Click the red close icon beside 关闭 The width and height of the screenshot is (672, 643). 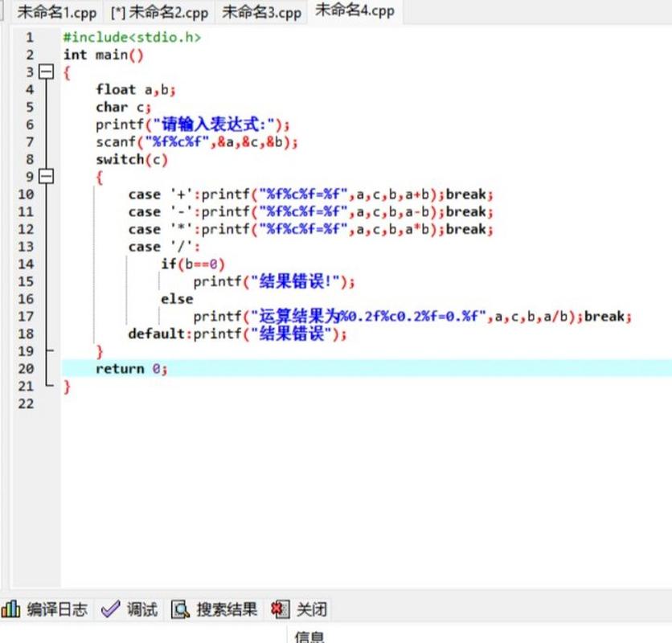[280, 609]
